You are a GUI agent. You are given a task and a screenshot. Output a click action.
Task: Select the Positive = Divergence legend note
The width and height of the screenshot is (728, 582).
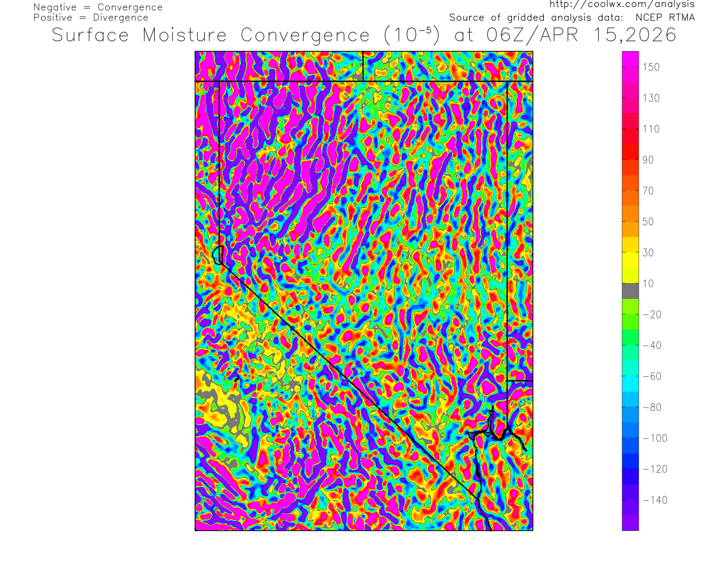point(91,18)
